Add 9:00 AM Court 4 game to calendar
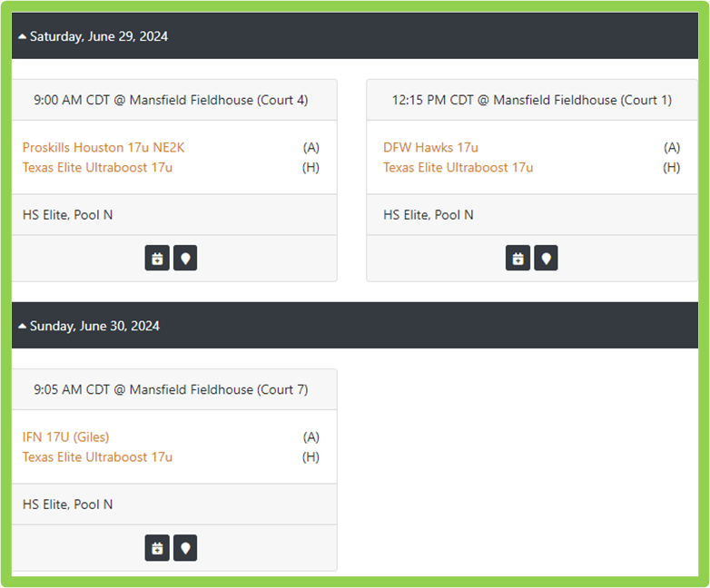The height and width of the screenshot is (588, 710). [x=157, y=258]
